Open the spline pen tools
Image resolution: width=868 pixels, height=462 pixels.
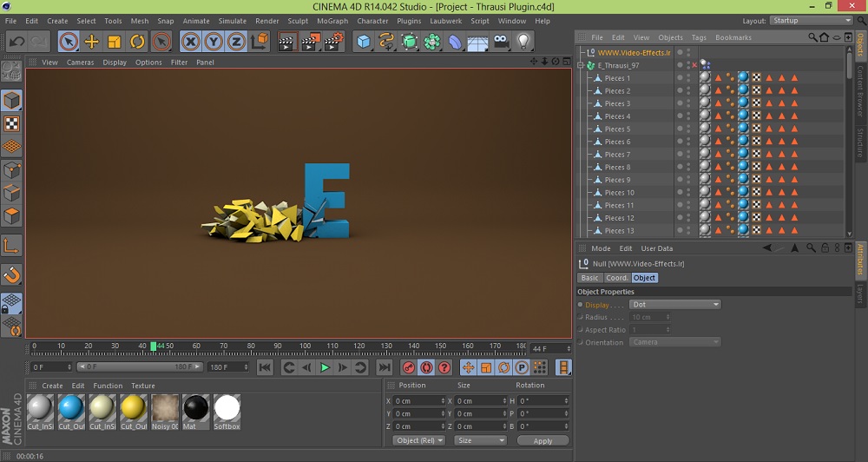pyautogui.click(x=386, y=42)
